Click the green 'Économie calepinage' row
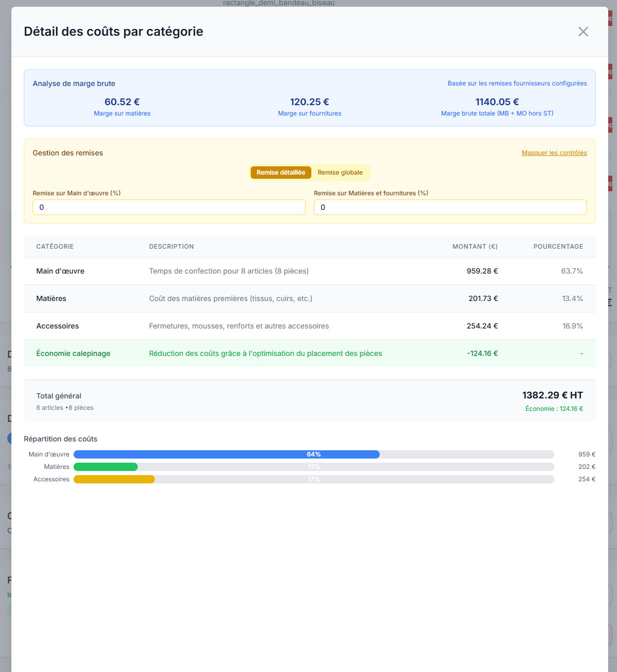Image resolution: width=617 pixels, height=672 pixels. pos(309,353)
